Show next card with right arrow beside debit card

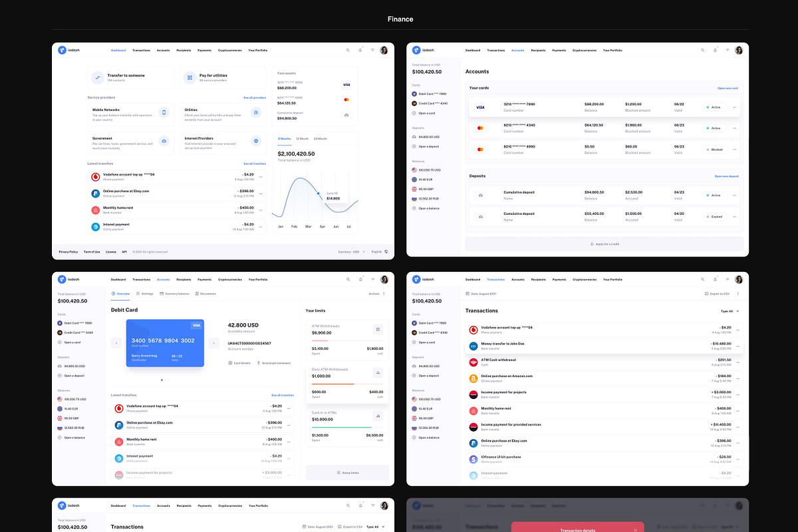[213, 343]
